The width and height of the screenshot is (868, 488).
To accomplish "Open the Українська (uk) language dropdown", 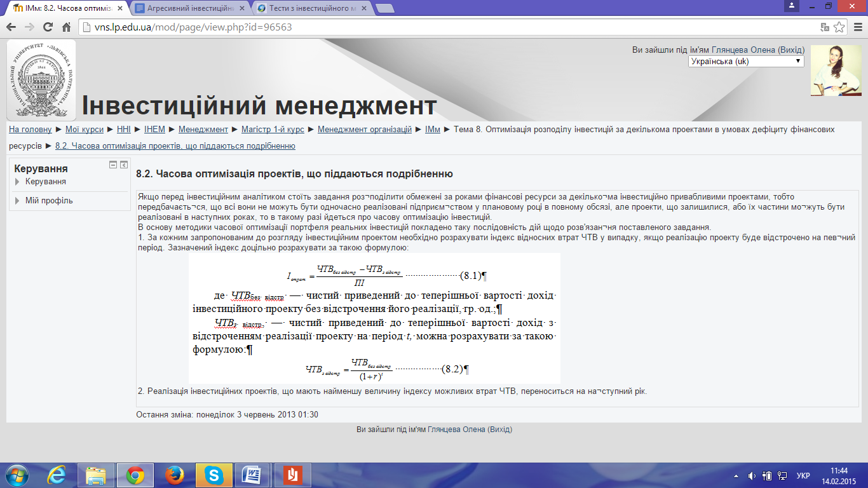I will pyautogui.click(x=746, y=62).
